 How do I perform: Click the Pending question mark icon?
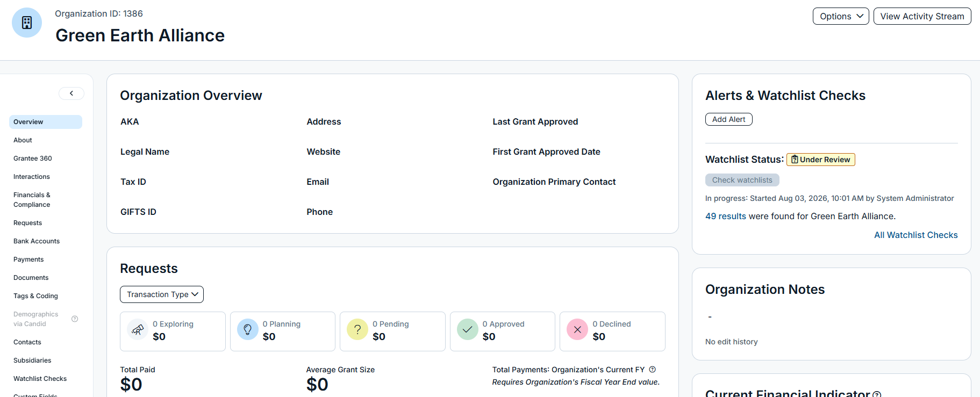point(357,329)
